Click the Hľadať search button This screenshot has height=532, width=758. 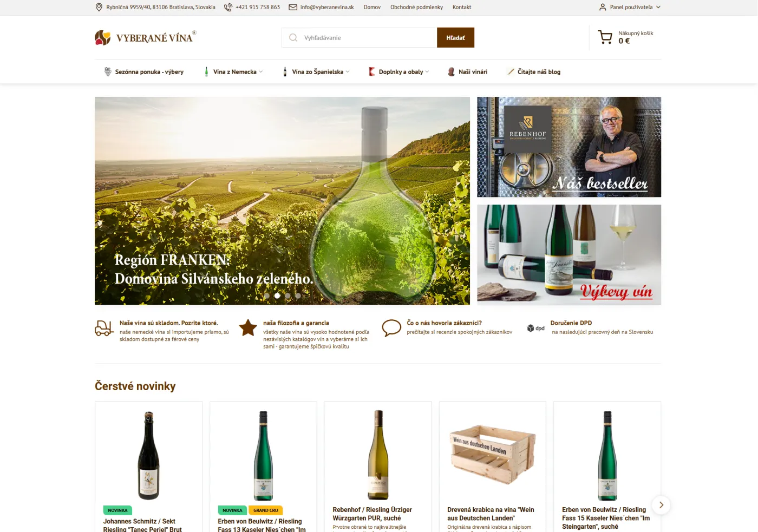(455, 37)
